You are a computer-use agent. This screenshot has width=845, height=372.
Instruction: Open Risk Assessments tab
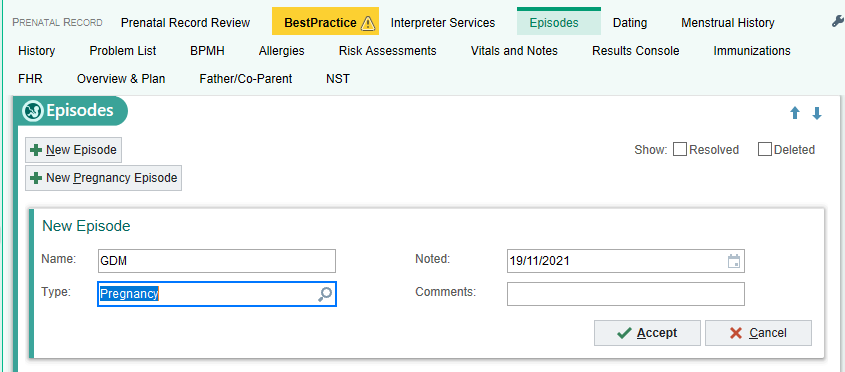click(387, 51)
